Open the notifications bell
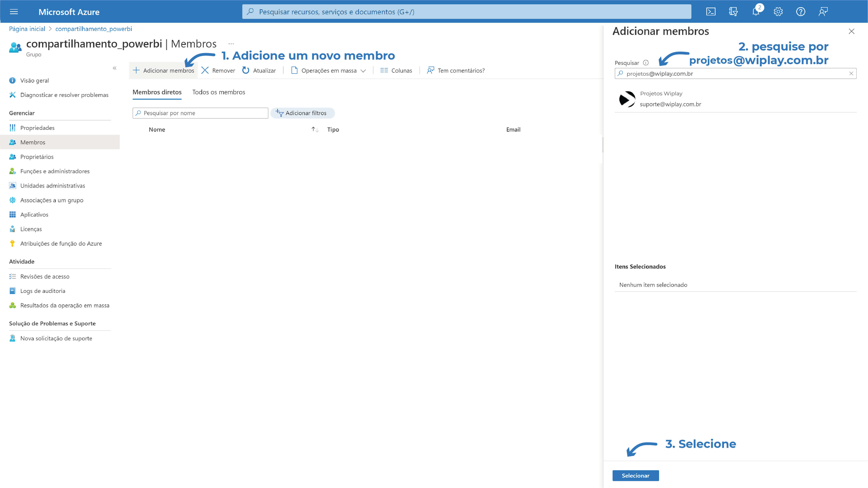Viewport: 868px width, 488px height. [x=756, y=12]
